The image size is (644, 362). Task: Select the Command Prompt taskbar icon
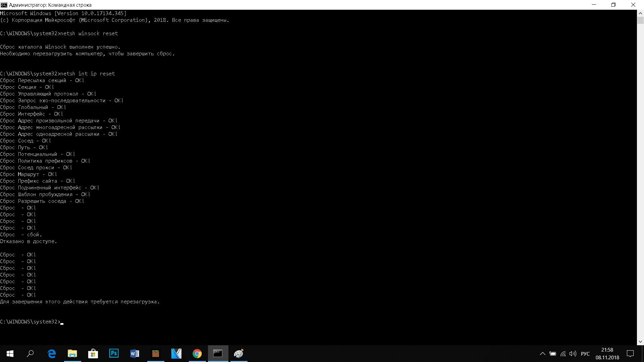(x=218, y=354)
